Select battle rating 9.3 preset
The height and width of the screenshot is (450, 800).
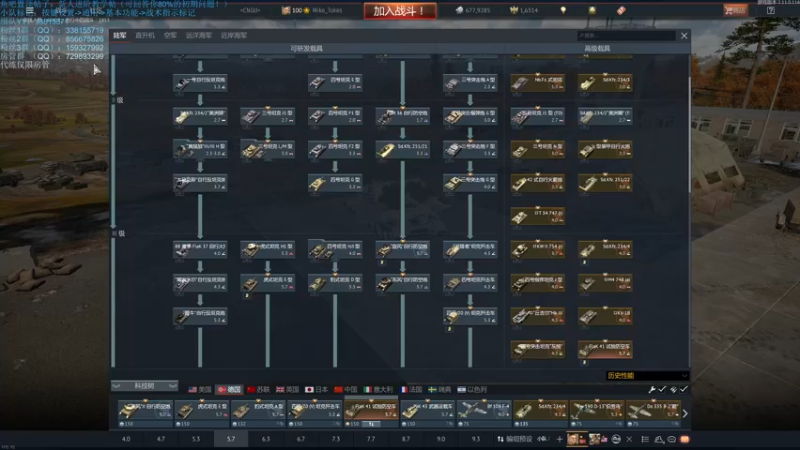tap(476, 439)
